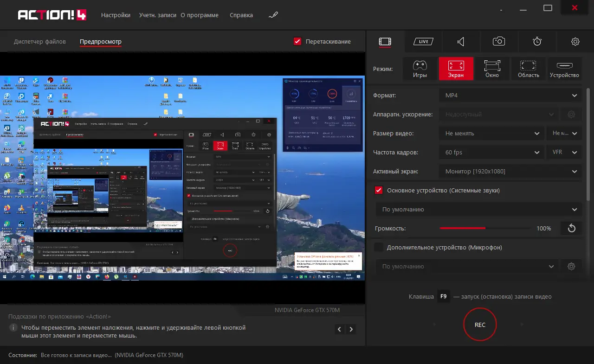Open the О программе menu

[200, 15]
